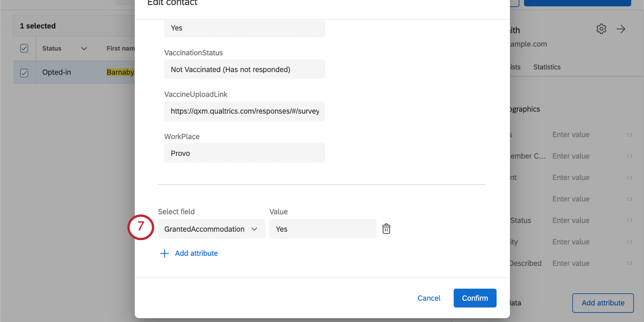644x322 pixels.
Task: Uncheck the Opted-in contact row checkbox
Action: coord(24,73)
